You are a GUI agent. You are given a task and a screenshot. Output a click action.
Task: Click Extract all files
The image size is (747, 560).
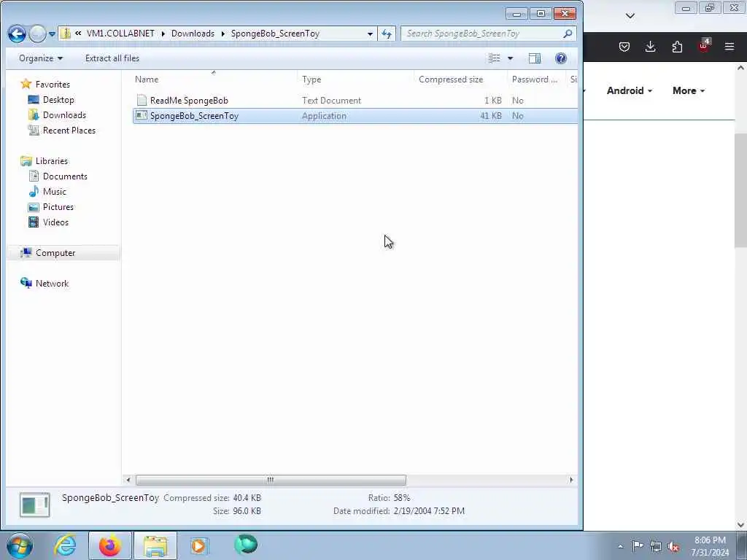(x=112, y=58)
